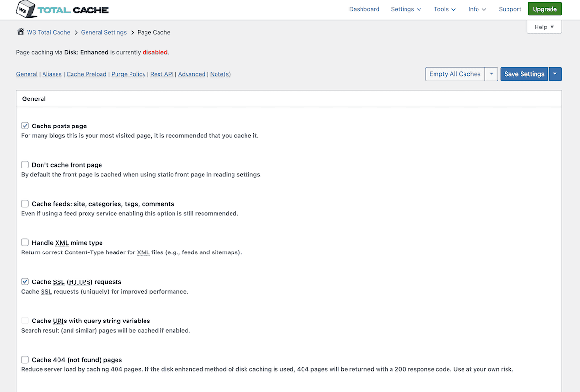This screenshot has width=580, height=392.
Task: Toggle Handle XML mime type checkbox
Action: pyautogui.click(x=25, y=243)
